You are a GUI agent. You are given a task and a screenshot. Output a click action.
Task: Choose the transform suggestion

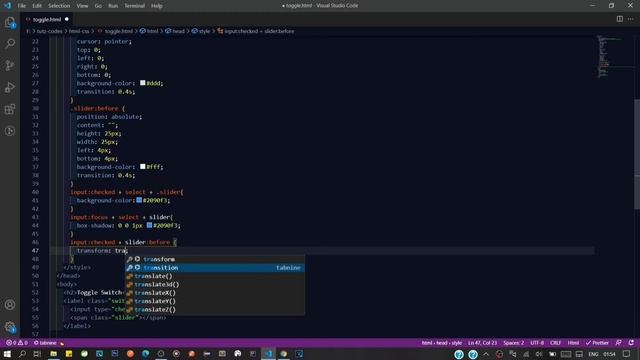(x=215, y=259)
